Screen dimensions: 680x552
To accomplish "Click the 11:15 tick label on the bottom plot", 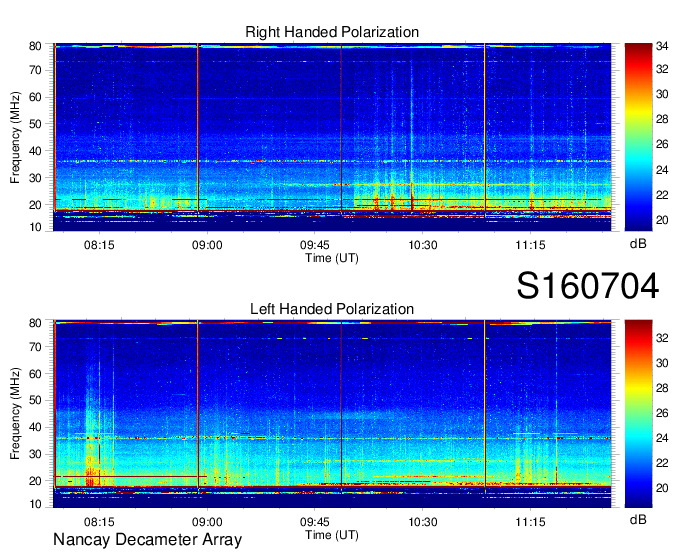I will [530, 522].
